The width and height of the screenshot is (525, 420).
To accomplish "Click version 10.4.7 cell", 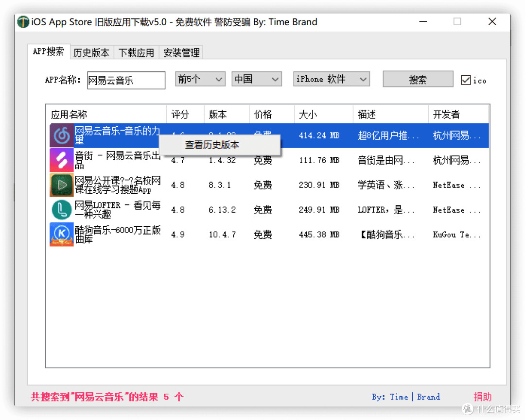I will 222,235.
